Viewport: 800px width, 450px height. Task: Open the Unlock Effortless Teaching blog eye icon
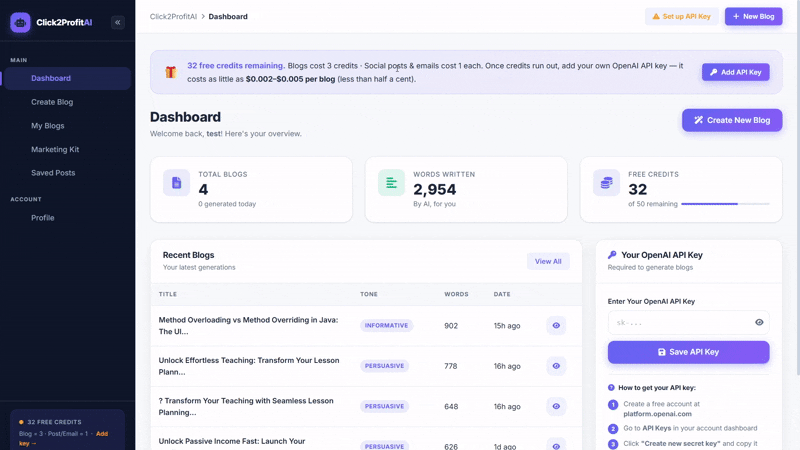coord(556,366)
